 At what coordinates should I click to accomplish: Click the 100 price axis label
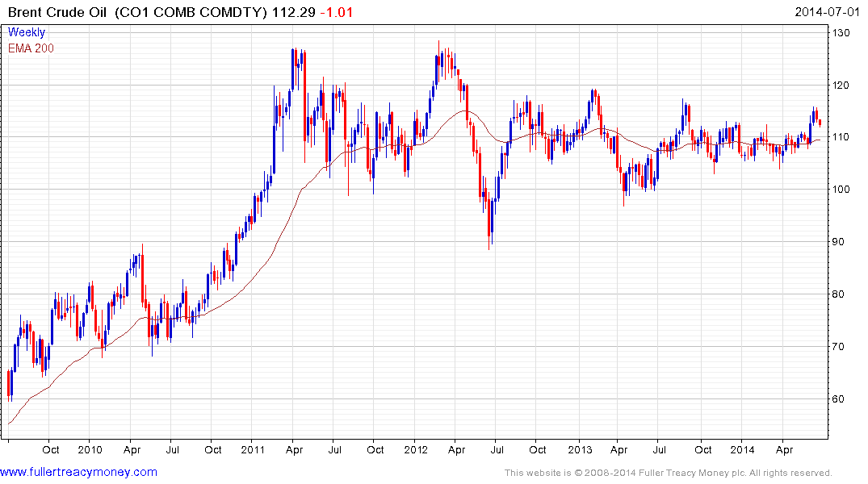click(x=841, y=190)
